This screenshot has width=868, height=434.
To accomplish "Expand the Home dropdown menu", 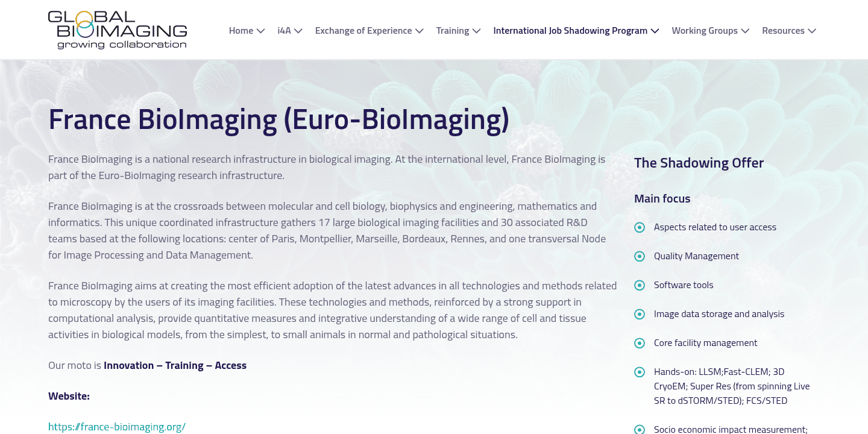I will [260, 30].
